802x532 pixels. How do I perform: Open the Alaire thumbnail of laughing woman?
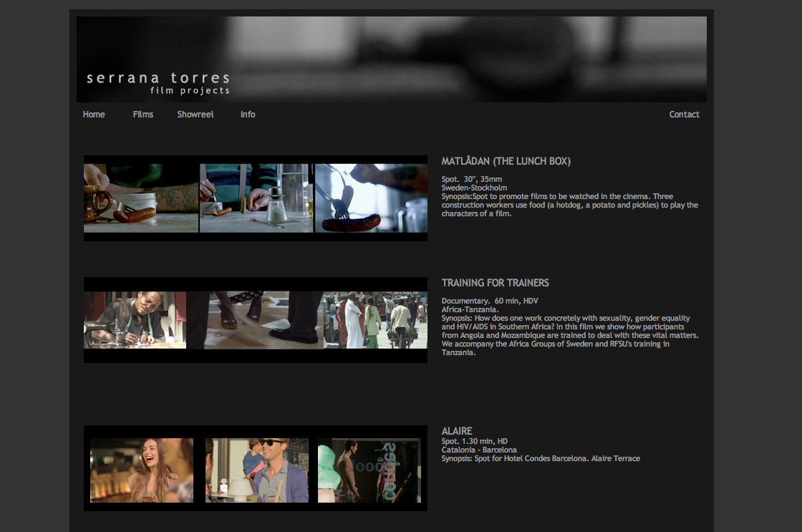tap(142, 470)
